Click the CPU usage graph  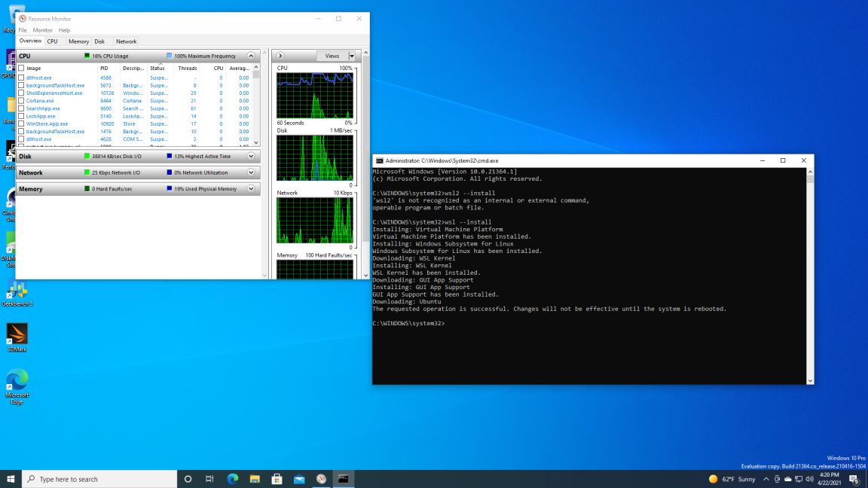[315, 95]
